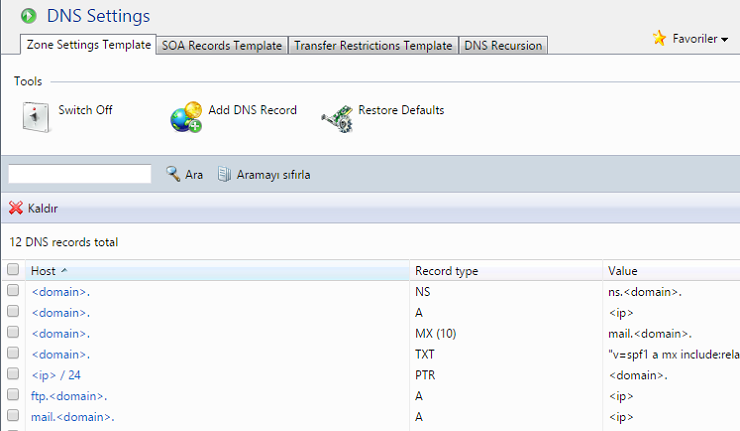Click the red X Kaldır icon
Image resolution: width=740 pixels, height=431 pixels.
coord(16,208)
